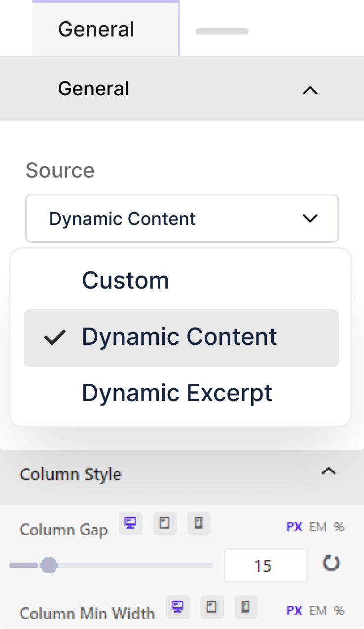The width and height of the screenshot is (364, 629).
Task: Select tablet device icon for Column Min Width
Action: coord(212,606)
